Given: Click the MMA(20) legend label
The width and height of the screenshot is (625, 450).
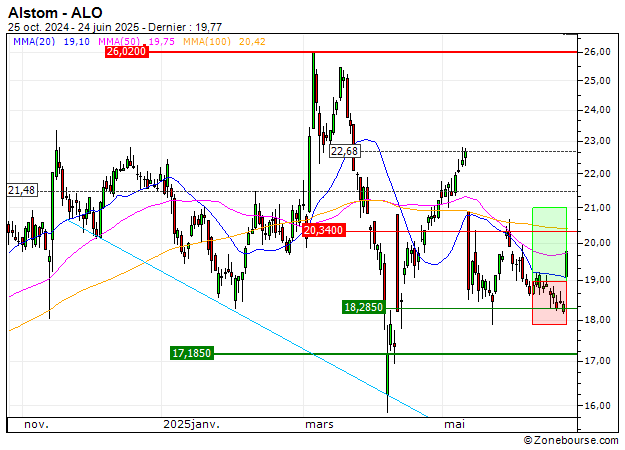Looking at the screenshot, I should (x=34, y=41).
